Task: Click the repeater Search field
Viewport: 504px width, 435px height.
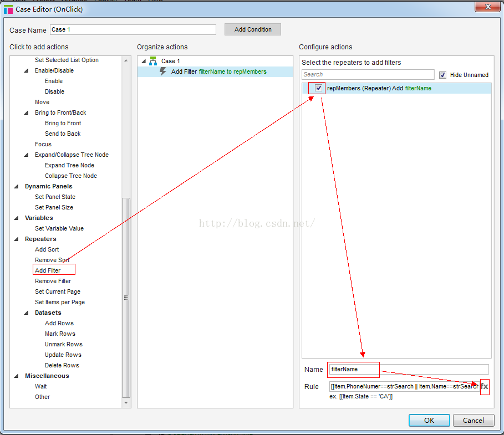Action: click(x=368, y=75)
